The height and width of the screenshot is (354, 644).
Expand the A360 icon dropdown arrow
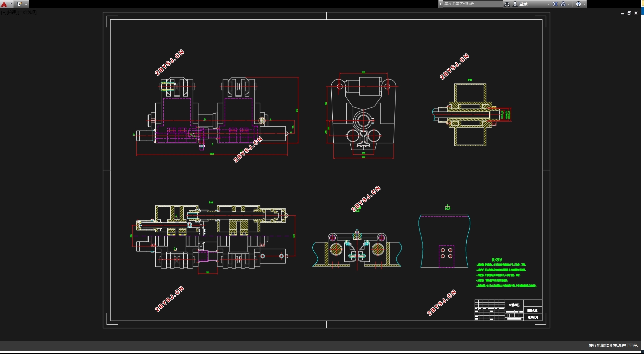point(569,4)
